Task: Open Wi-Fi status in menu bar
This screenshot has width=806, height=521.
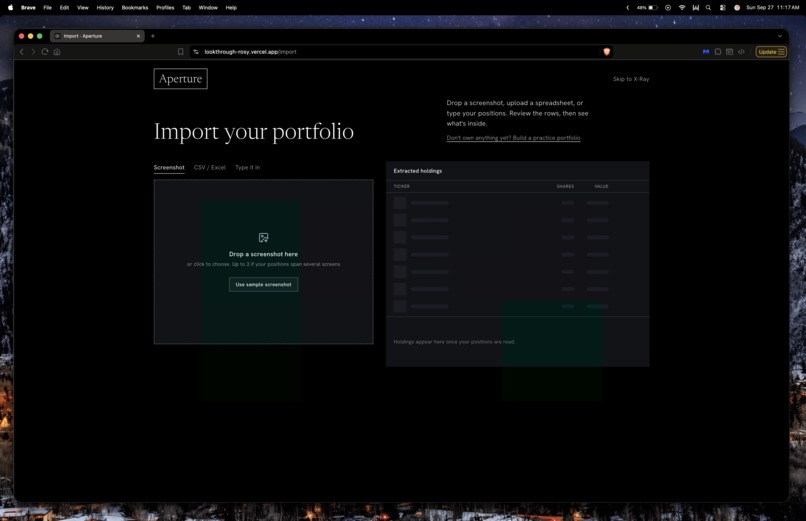Action: coord(682,8)
